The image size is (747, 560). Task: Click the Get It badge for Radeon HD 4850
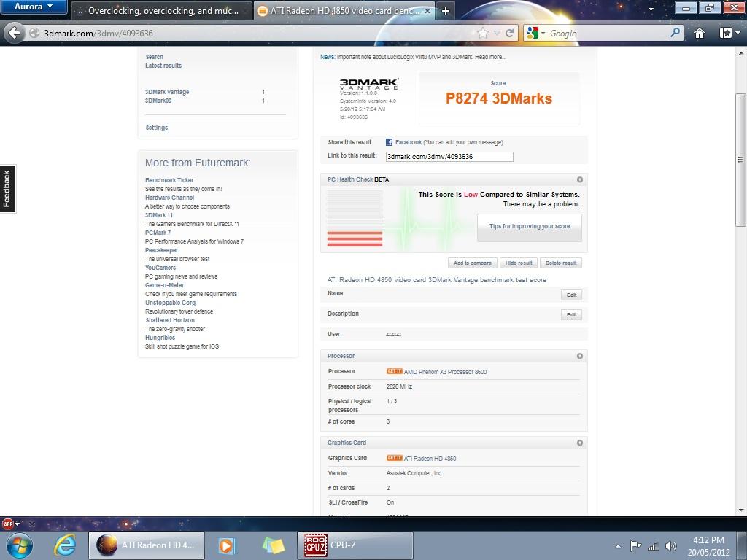point(394,458)
